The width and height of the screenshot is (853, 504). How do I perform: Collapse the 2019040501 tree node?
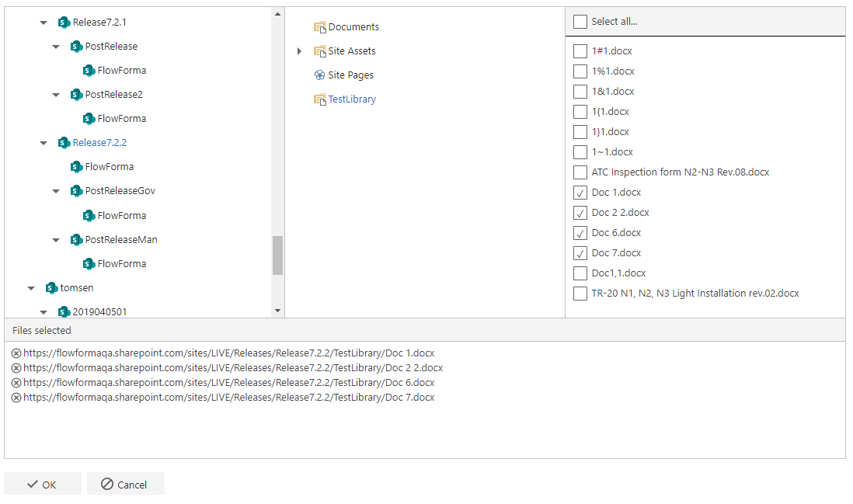tap(44, 312)
